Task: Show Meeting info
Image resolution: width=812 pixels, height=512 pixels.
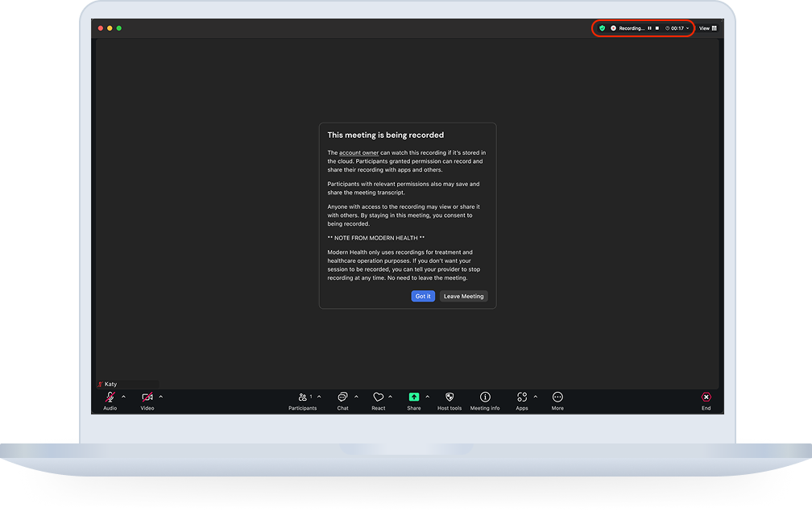Action: [x=485, y=397]
